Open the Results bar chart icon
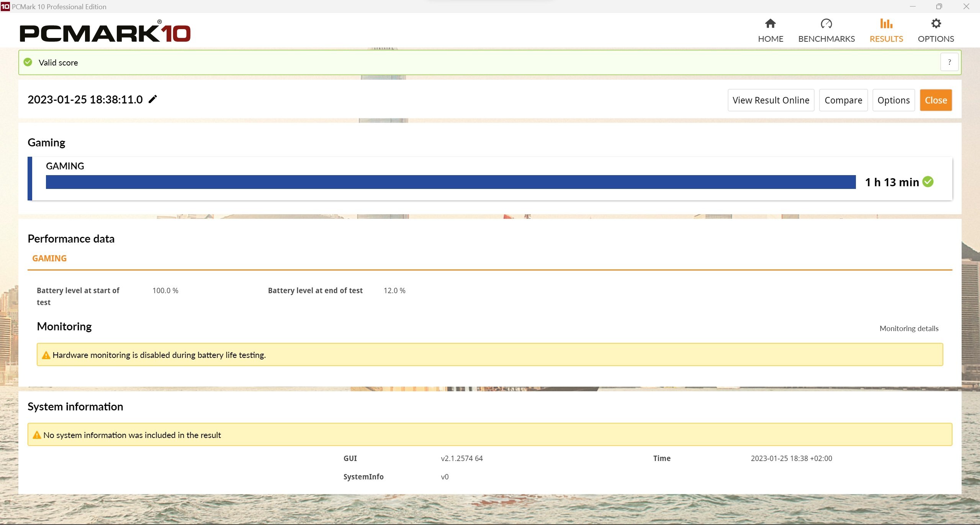980x525 pixels. pos(886,24)
